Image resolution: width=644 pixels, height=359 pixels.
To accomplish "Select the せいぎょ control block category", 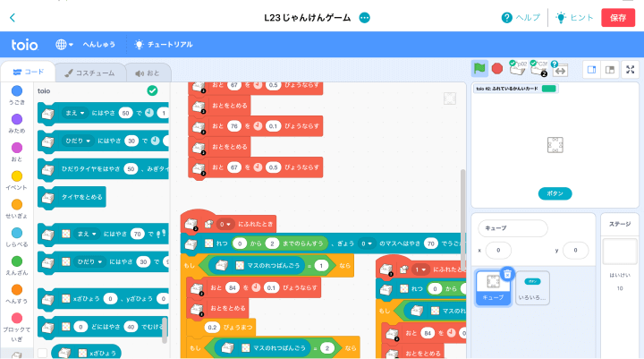I will coord(17,209).
